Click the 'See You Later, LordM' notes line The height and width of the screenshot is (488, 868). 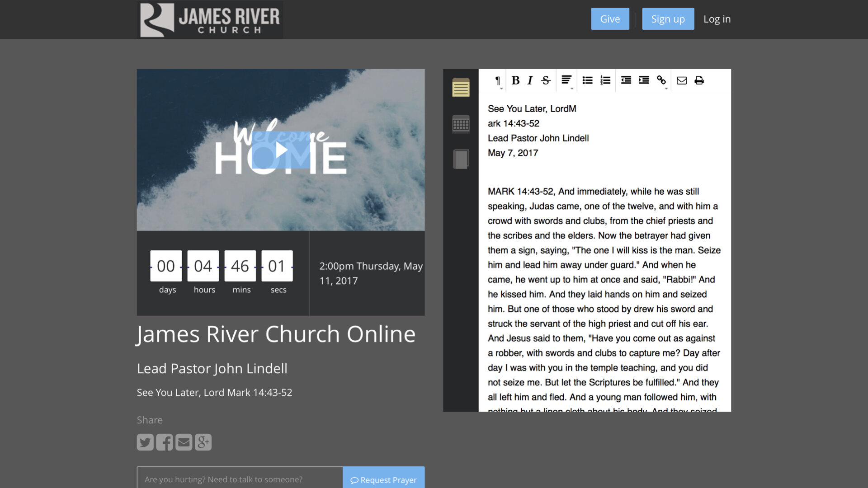click(x=532, y=109)
